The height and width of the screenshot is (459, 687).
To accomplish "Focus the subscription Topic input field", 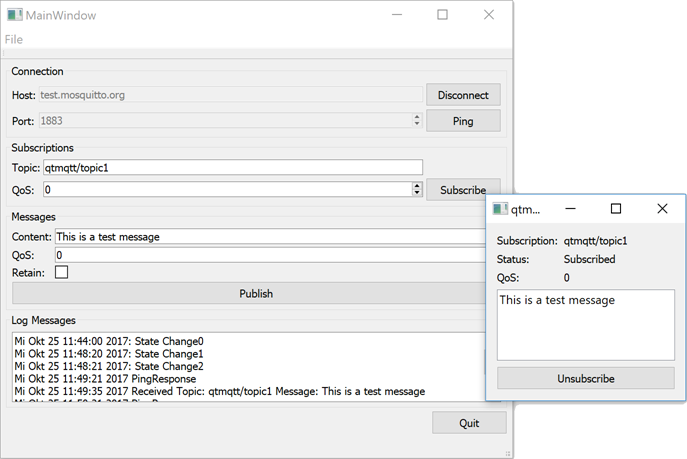I will click(232, 168).
